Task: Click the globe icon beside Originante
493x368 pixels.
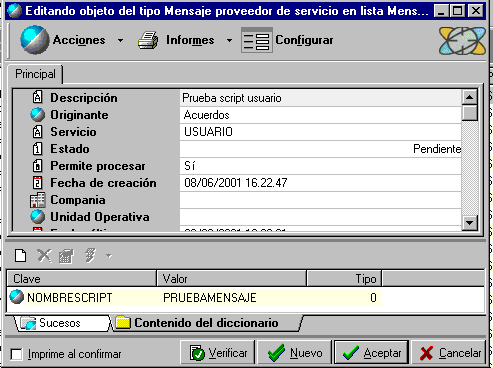Action: [x=38, y=115]
